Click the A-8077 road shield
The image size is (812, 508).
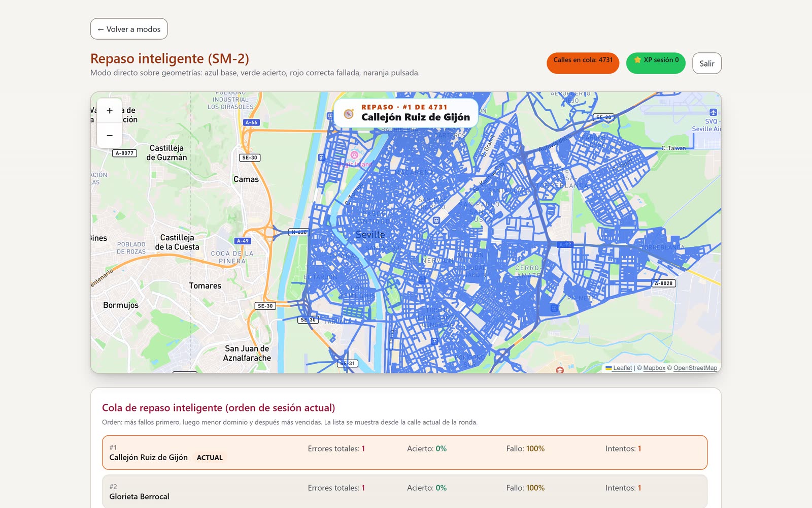click(124, 153)
